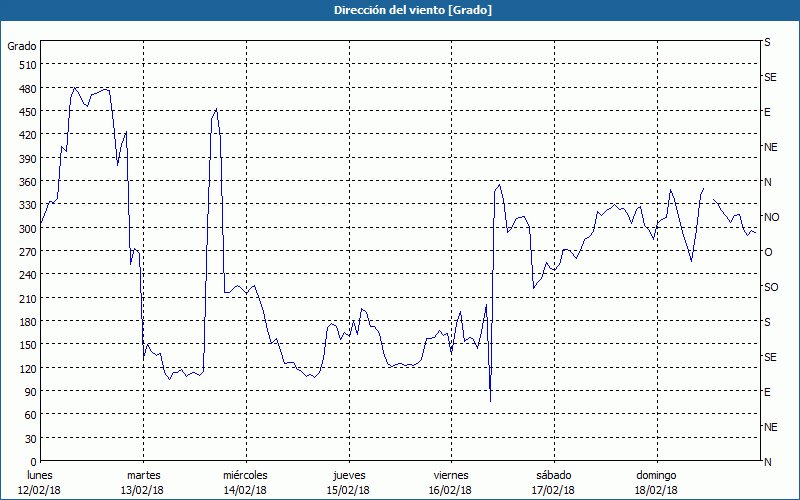Click the 90 value on the y-axis
The width and height of the screenshot is (800, 500).
(x=29, y=392)
